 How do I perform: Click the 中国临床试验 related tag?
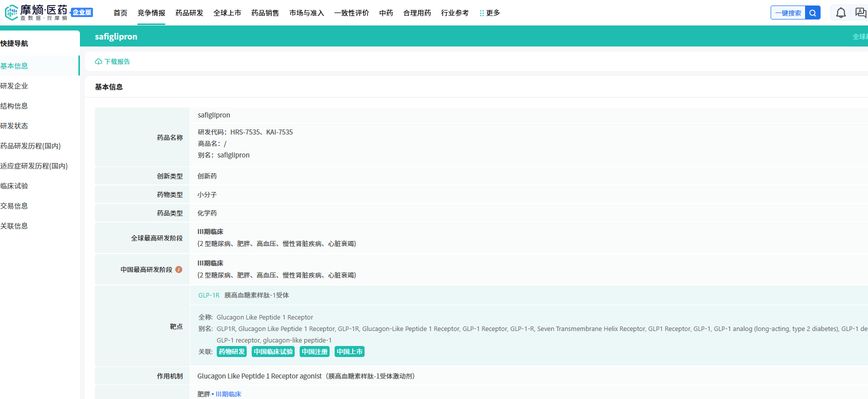(273, 351)
